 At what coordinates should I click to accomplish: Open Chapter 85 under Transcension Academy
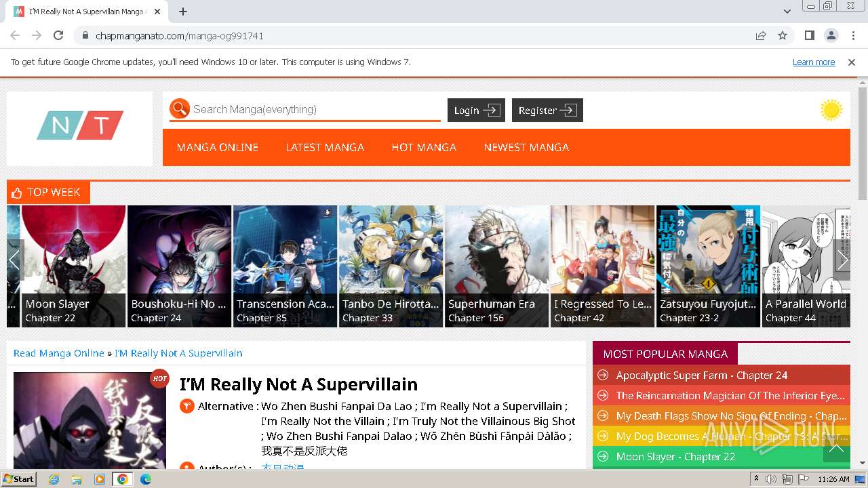point(261,318)
